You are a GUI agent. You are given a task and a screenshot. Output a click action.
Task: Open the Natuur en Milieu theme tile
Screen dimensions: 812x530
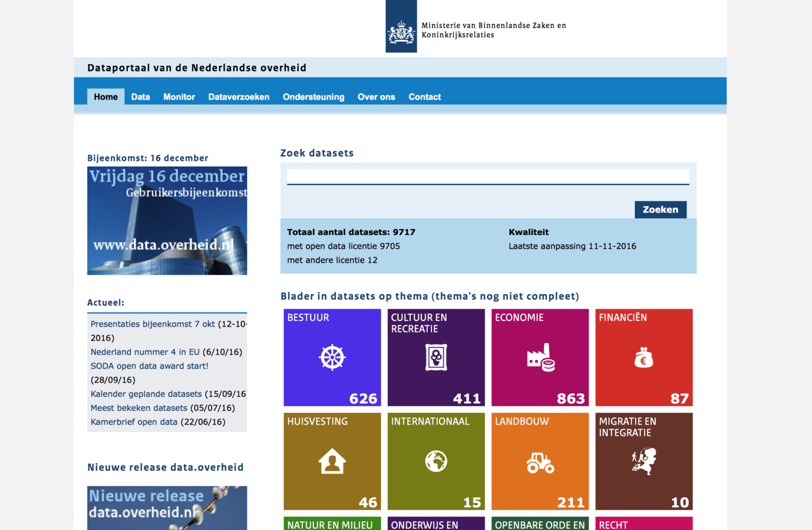(x=332, y=524)
